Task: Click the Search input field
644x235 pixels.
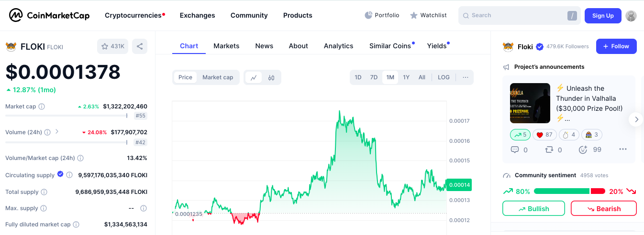Action: click(x=519, y=15)
